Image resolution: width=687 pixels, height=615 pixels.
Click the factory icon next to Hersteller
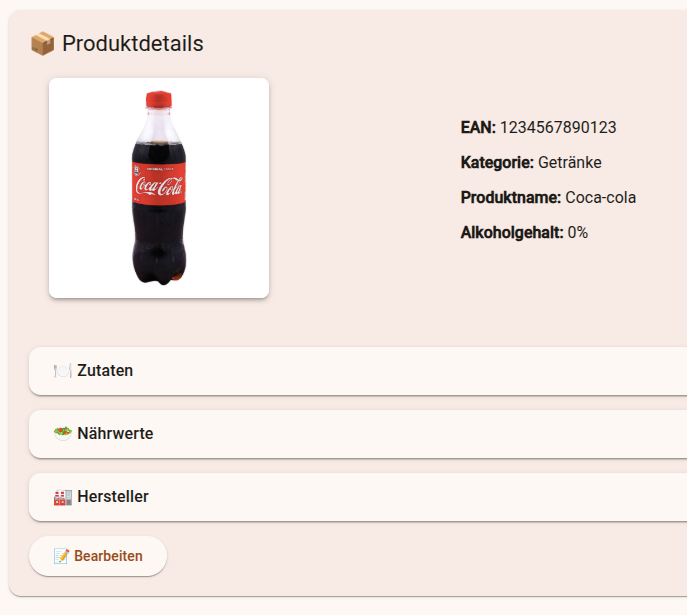point(63,497)
